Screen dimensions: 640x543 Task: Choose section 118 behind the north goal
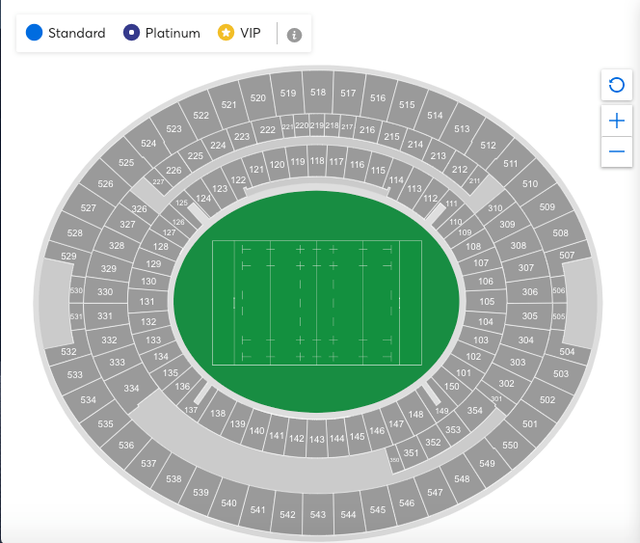[317, 161]
